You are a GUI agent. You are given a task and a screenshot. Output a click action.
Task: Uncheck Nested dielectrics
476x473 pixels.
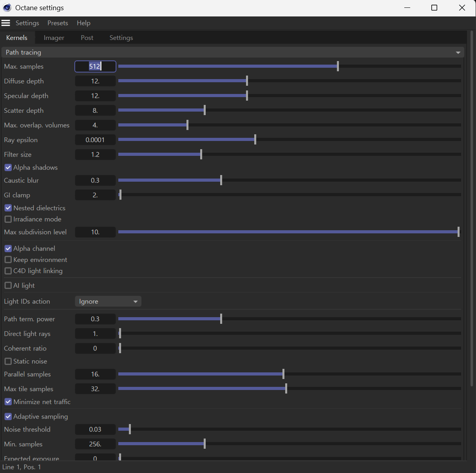(x=8, y=208)
